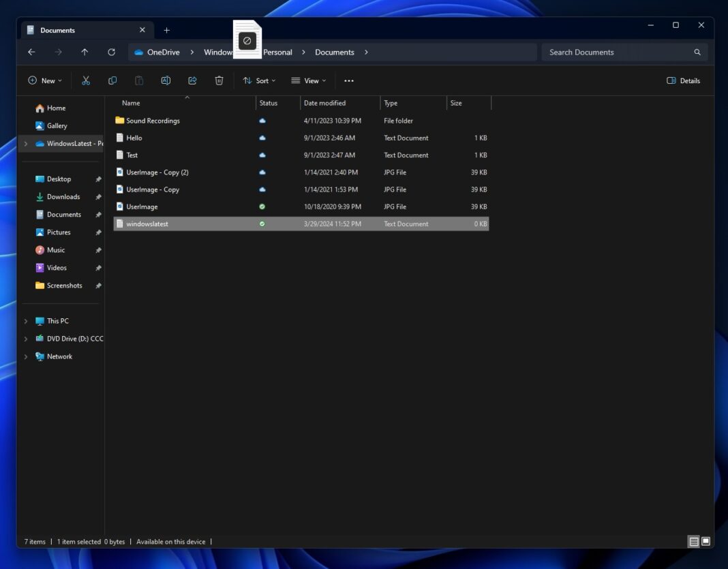The image size is (728, 569).
Task: Click the Refresh icon in the address bar
Action: pos(111,52)
